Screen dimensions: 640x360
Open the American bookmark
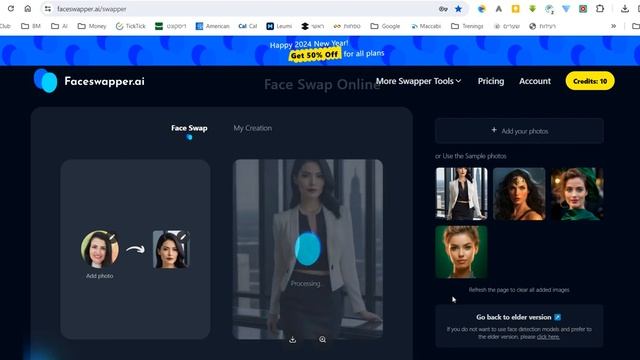(x=212, y=26)
